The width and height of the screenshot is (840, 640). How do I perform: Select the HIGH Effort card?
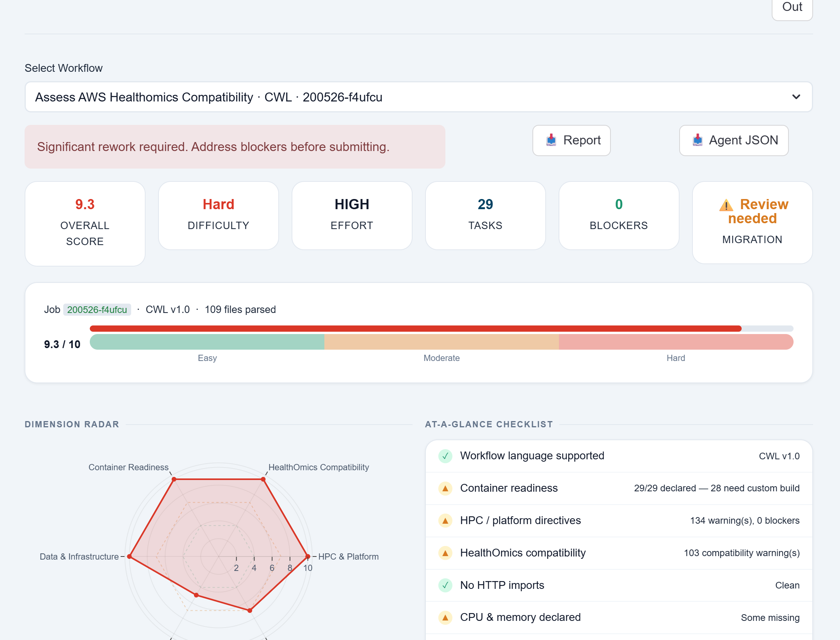click(x=352, y=215)
